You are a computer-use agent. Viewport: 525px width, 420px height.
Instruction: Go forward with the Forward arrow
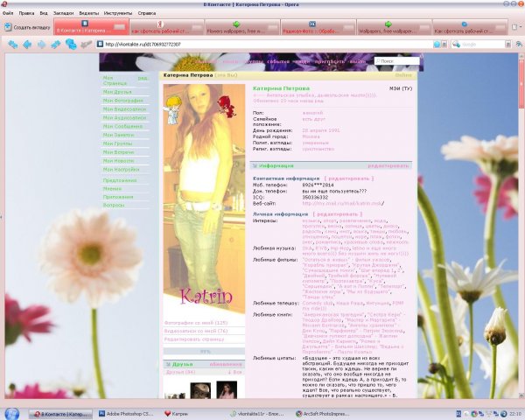point(41,45)
